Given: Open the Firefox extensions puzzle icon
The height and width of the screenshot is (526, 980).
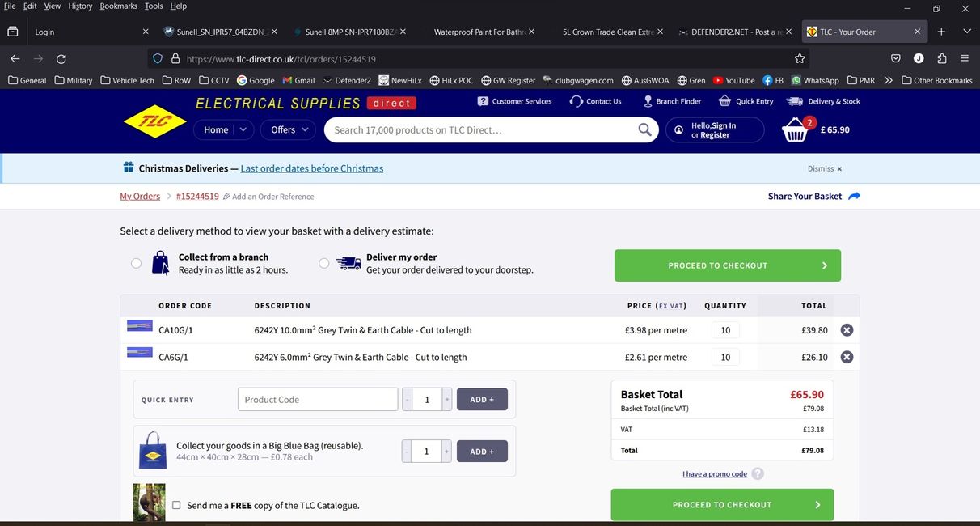Looking at the screenshot, I should [942, 58].
